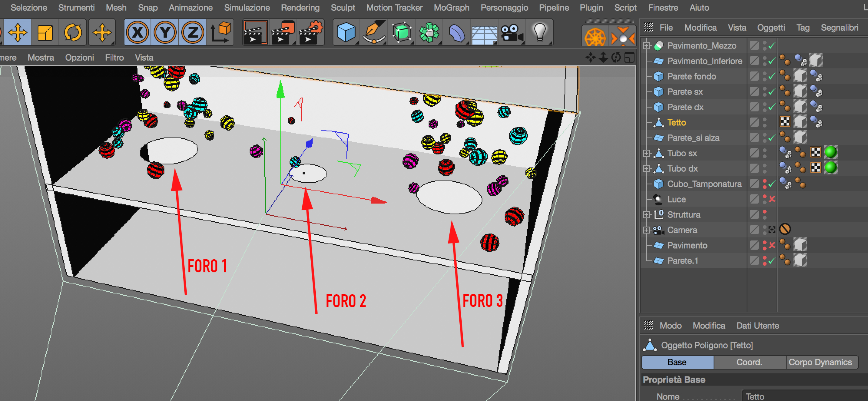
Task: Click the orange spider-web toolbar icon
Action: pyautogui.click(x=595, y=37)
